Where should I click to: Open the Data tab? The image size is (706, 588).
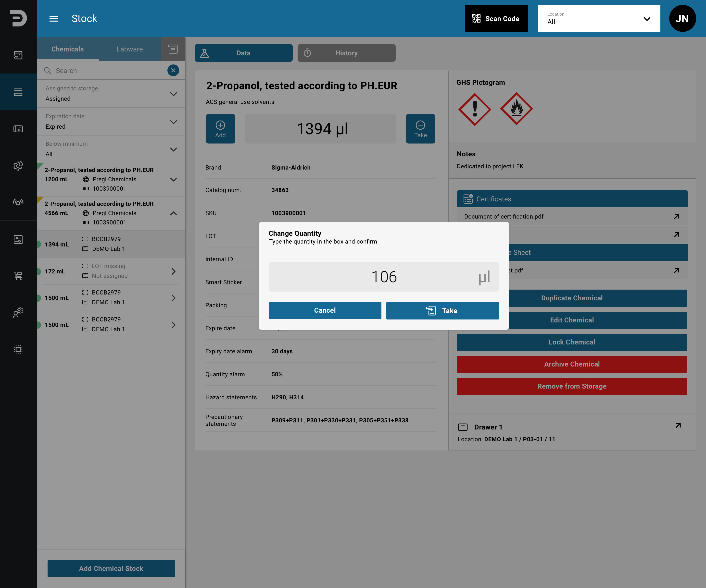[243, 53]
